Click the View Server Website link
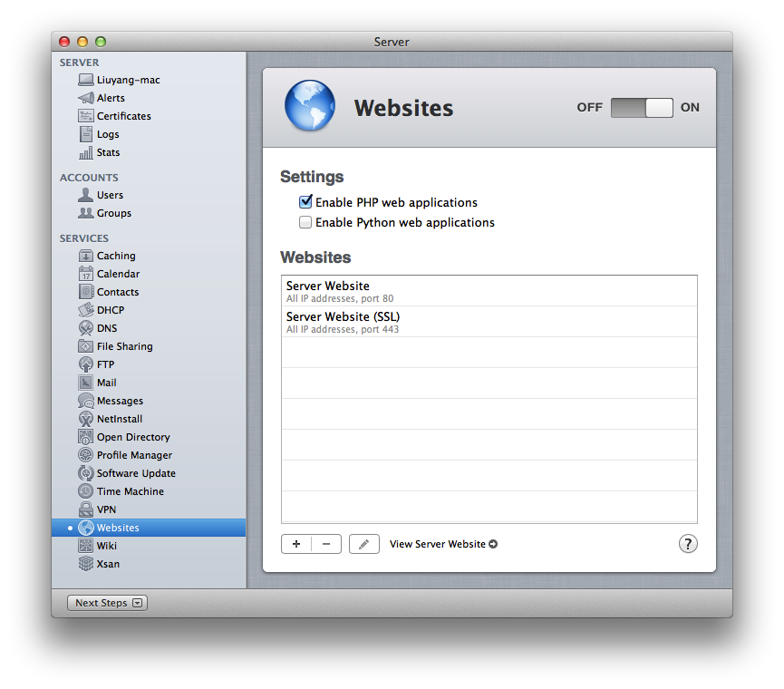Image resolution: width=784 pixels, height=689 pixels. click(x=443, y=544)
